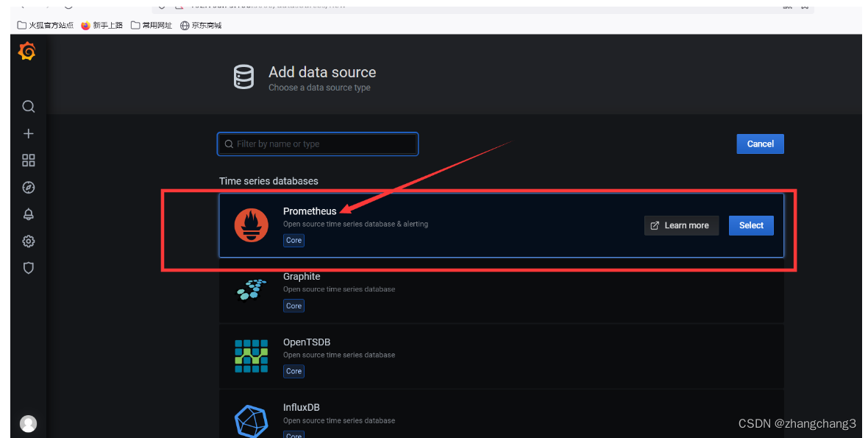
Task: Click the Core tag under Graphite
Action: (x=294, y=305)
